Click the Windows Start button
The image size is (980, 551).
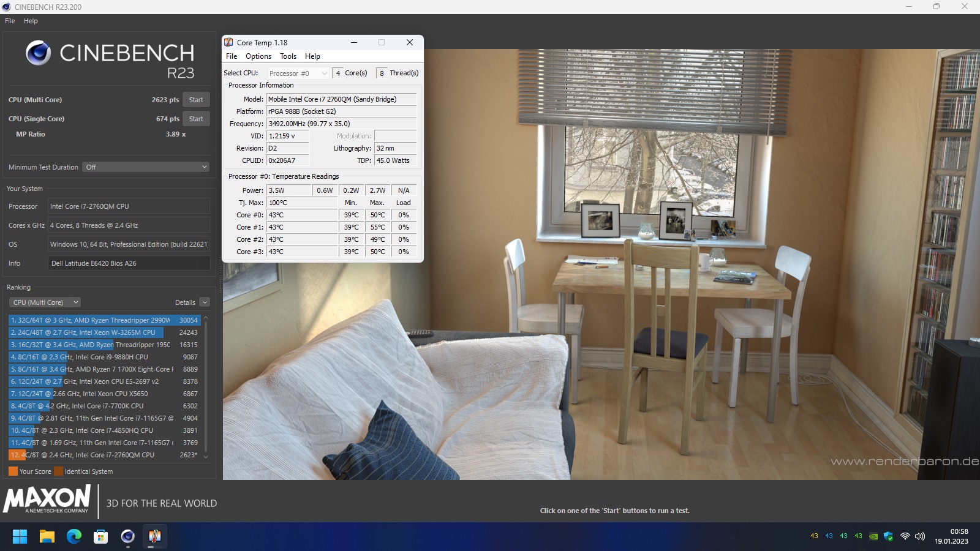[x=20, y=536]
